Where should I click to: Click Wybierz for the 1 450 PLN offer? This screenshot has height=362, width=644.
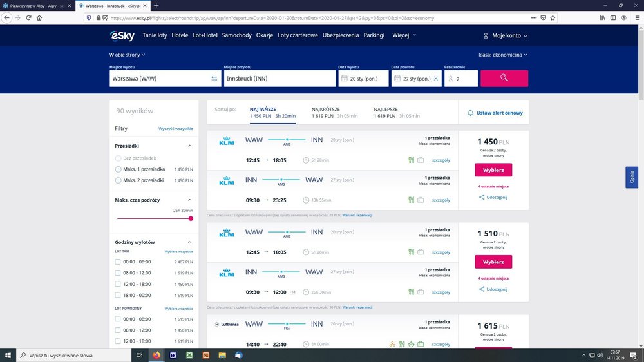(x=493, y=170)
